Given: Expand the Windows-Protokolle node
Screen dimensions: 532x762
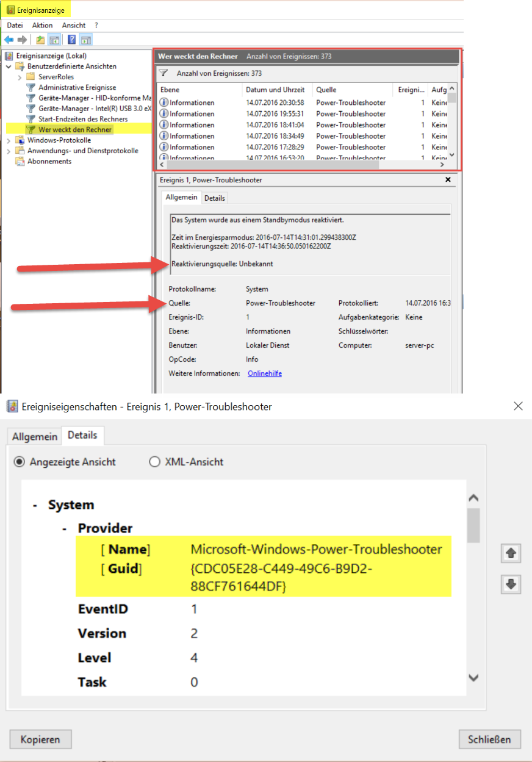Looking at the screenshot, I should (x=9, y=140).
